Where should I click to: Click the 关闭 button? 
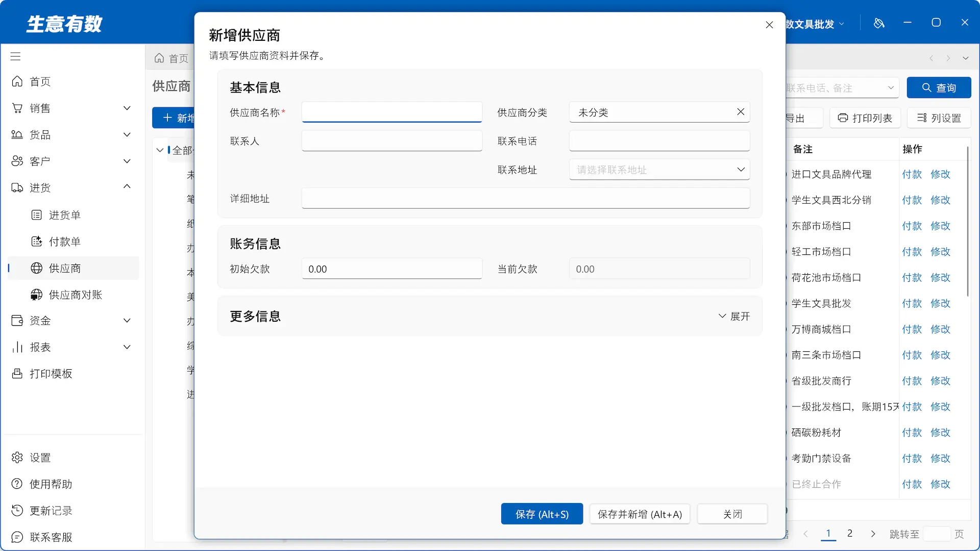(732, 514)
